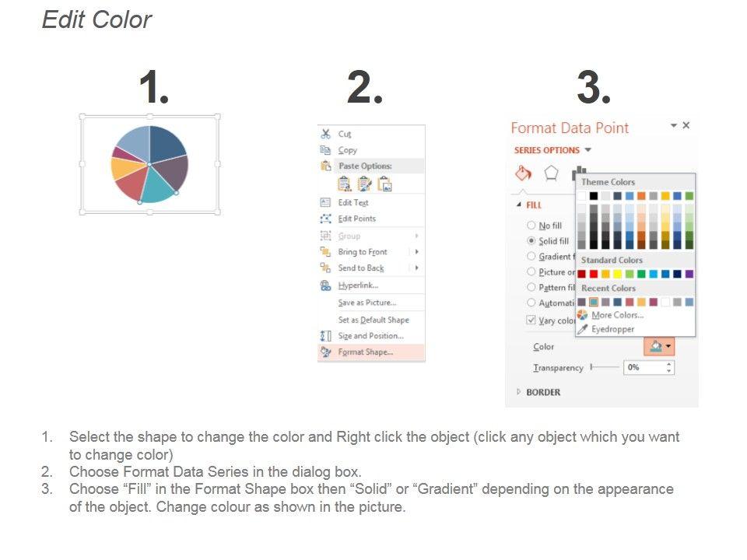Open More Colors dialog

tap(617, 315)
